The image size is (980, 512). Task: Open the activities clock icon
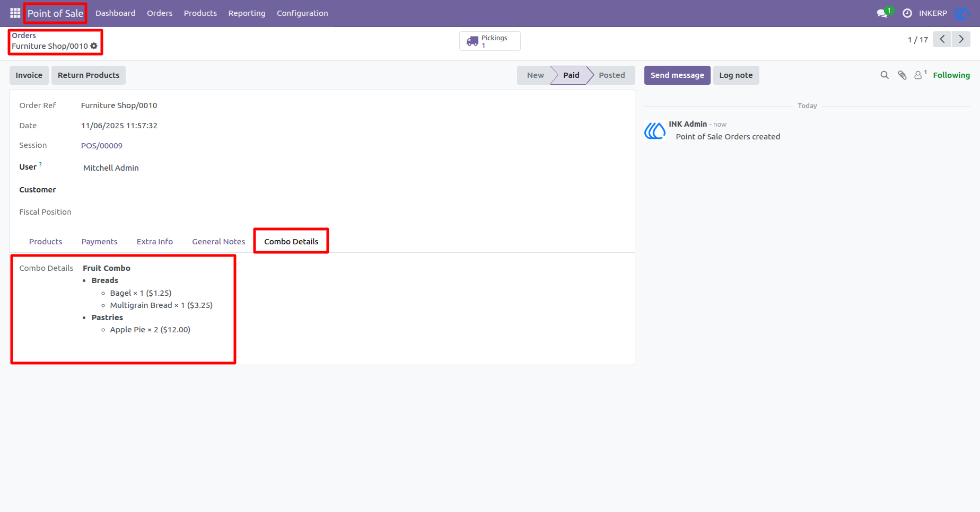click(x=907, y=13)
